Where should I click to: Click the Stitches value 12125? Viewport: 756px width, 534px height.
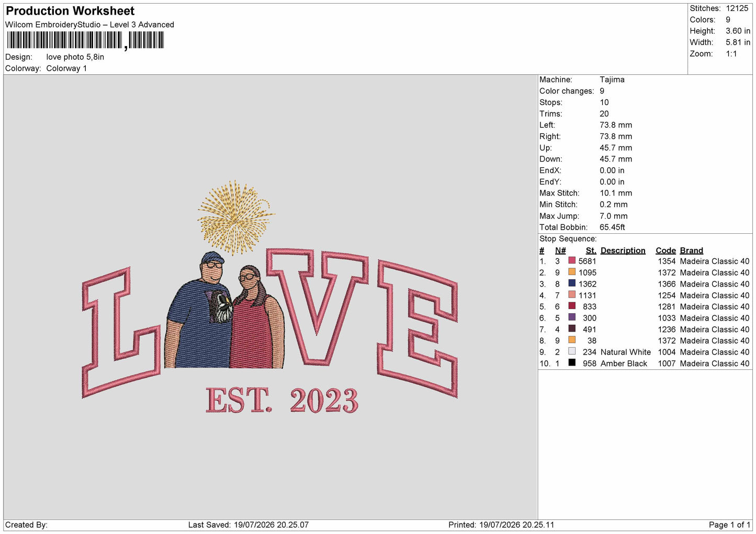737,8
